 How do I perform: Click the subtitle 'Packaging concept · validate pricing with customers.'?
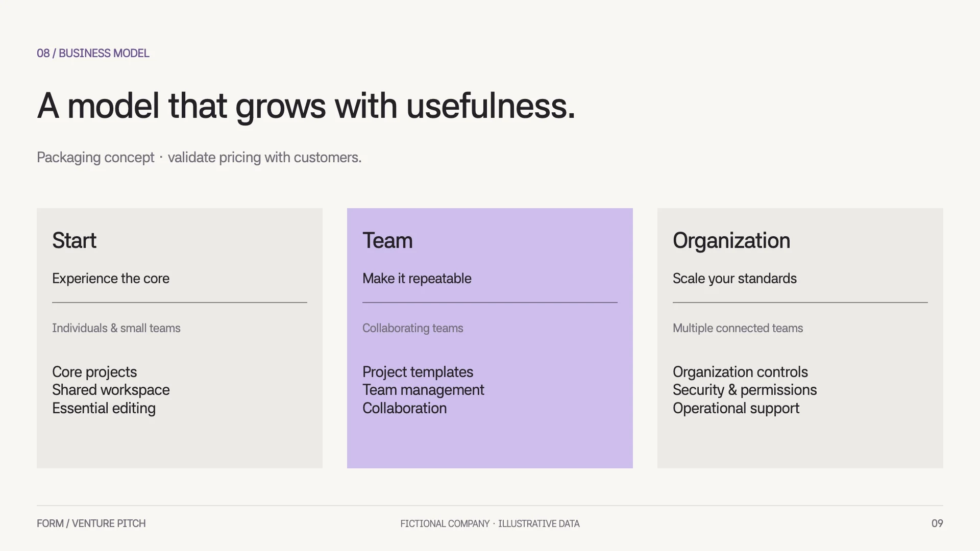click(x=199, y=158)
